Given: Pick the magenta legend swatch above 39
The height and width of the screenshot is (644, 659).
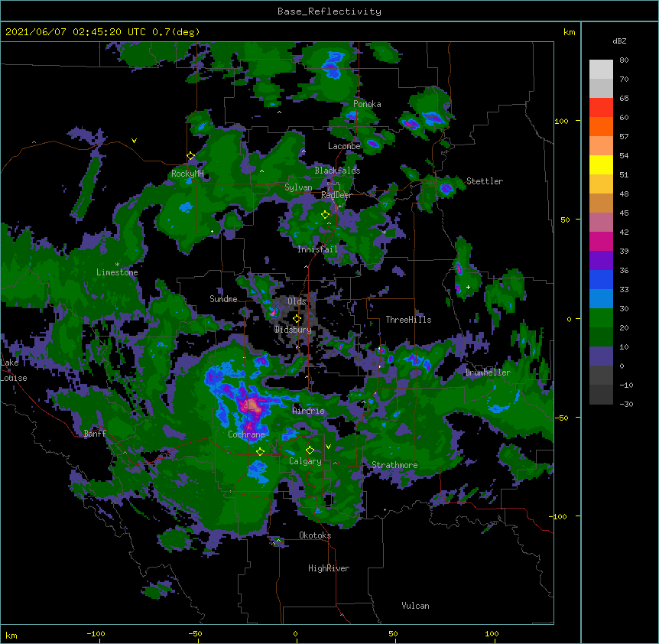Looking at the screenshot, I should pos(601,241).
